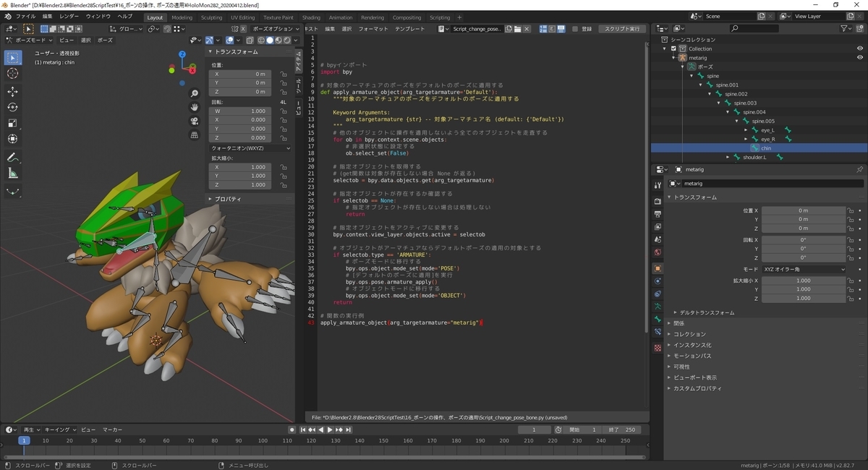The image size is (868, 470).
Task: Click the timeline current frame marker
Action: 24,440
